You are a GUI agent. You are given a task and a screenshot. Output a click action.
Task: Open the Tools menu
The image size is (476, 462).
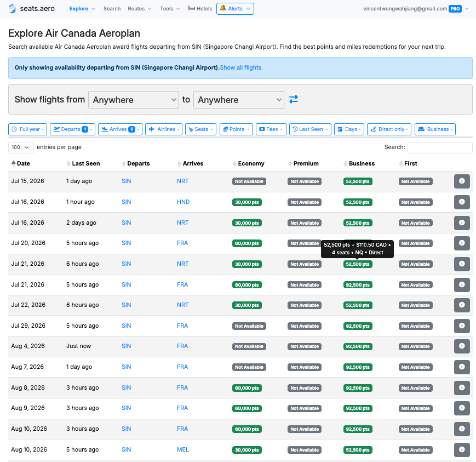coord(170,9)
